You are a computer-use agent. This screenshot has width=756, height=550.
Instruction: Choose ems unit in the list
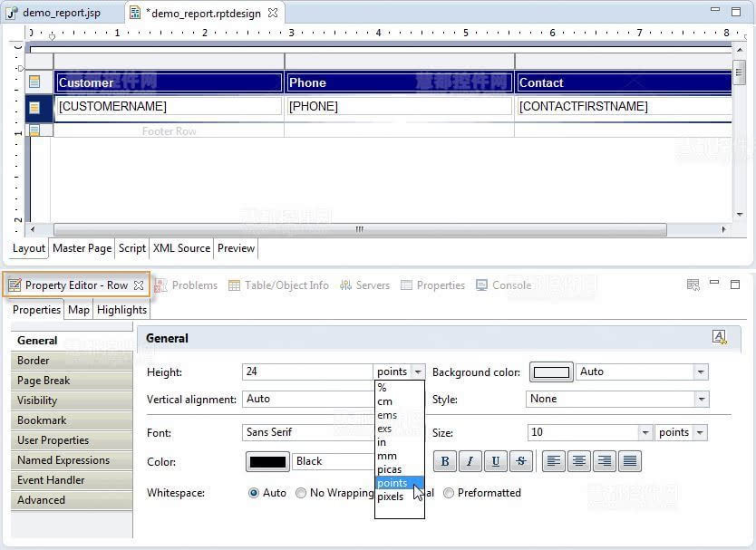point(399,415)
